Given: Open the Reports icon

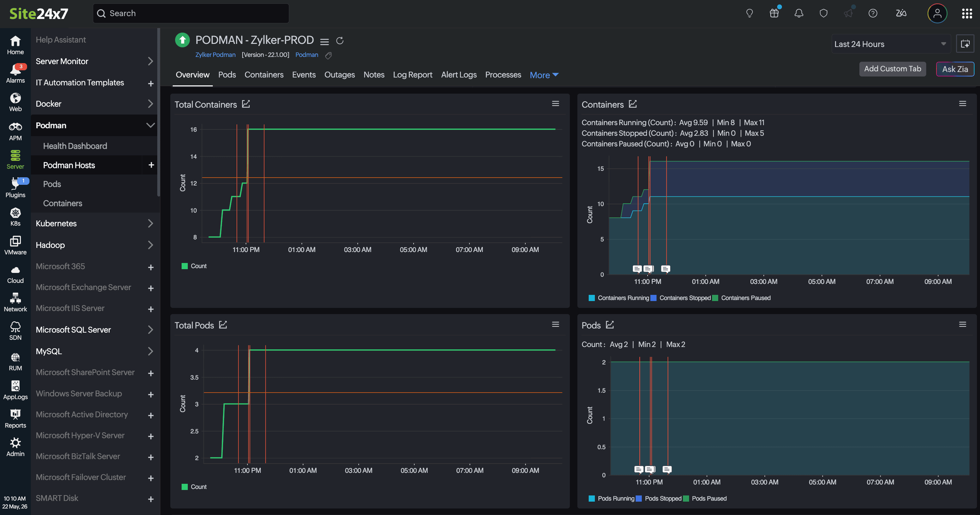Looking at the screenshot, I should click(x=15, y=419).
